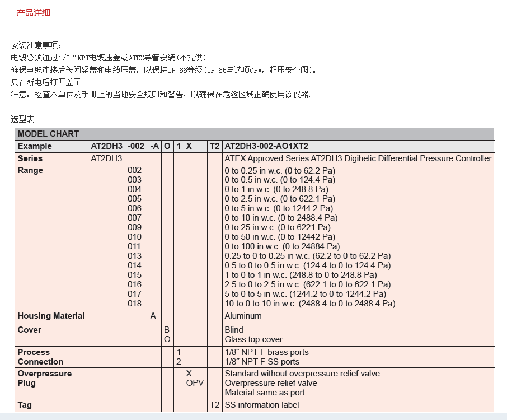This screenshot has height=420, width=507.
Task: Select range code 002
Action: [x=134, y=170]
